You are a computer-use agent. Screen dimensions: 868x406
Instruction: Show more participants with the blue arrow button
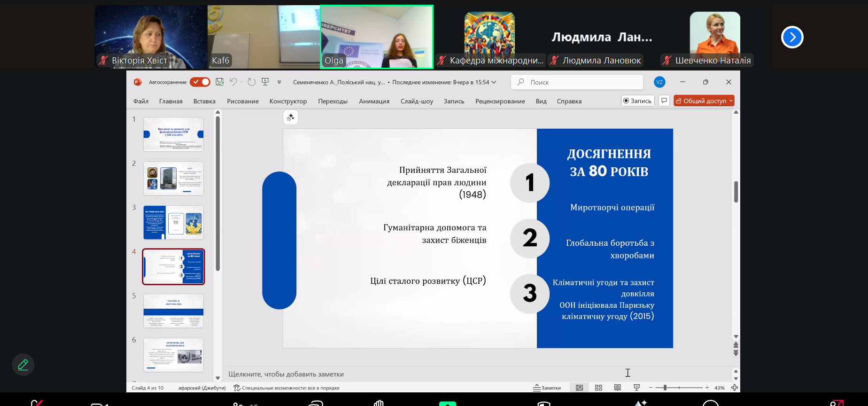click(x=792, y=37)
